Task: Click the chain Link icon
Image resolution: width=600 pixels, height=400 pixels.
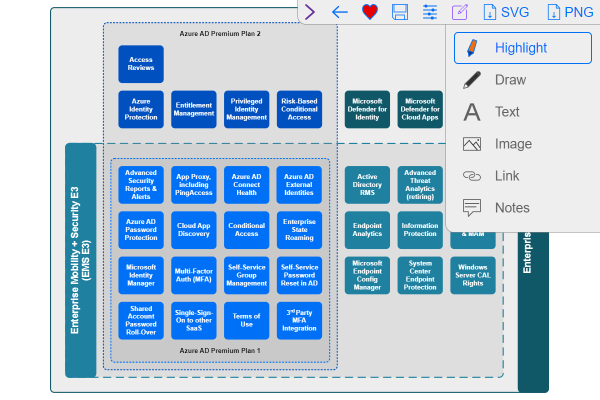Action: pyautogui.click(x=472, y=176)
